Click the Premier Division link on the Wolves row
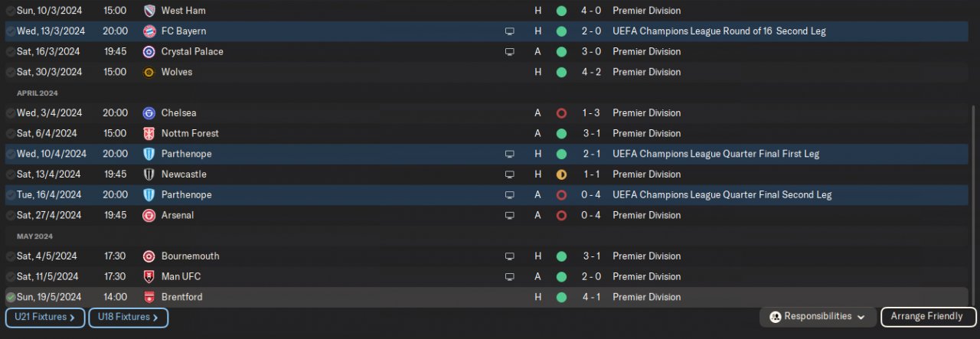 click(x=646, y=72)
